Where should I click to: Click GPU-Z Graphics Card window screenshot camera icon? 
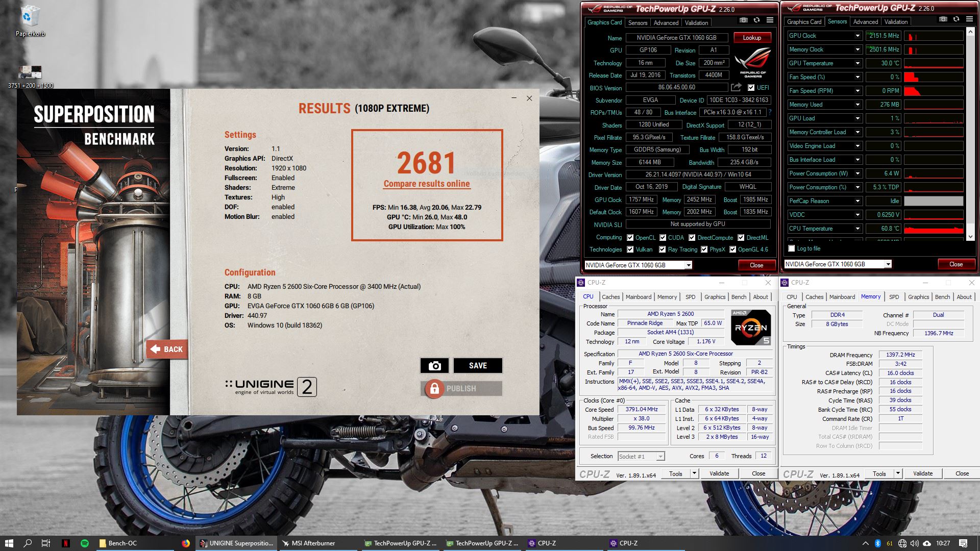click(744, 20)
